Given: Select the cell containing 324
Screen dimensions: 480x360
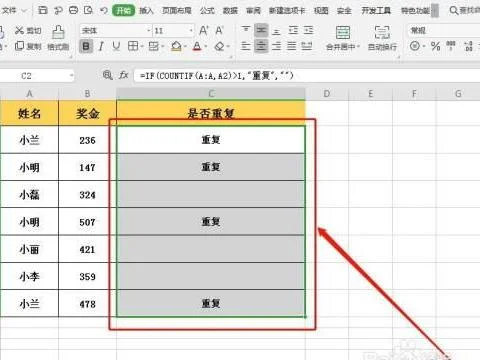Looking at the screenshot, I should (87, 195).
